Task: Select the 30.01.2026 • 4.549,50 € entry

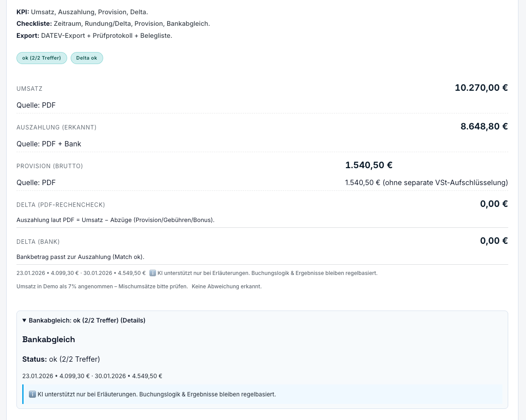Action: pyautogui.click(x=128, y=376)
